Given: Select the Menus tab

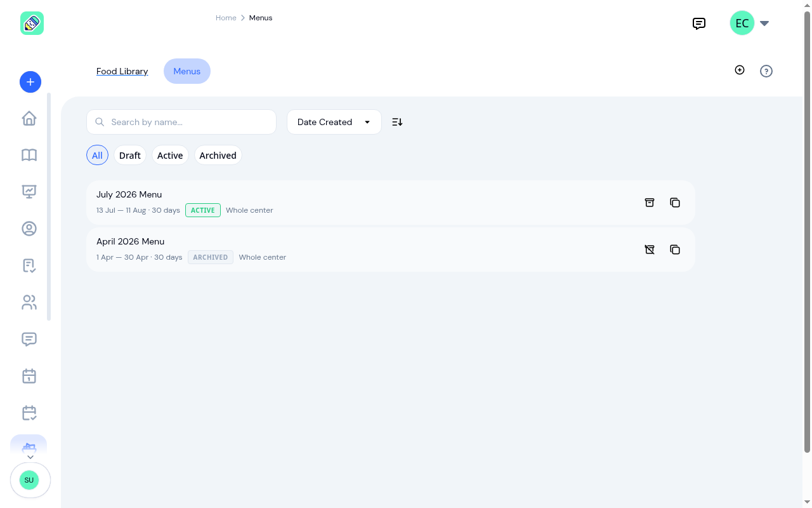Looking at the screenshot, I should 187,71.
